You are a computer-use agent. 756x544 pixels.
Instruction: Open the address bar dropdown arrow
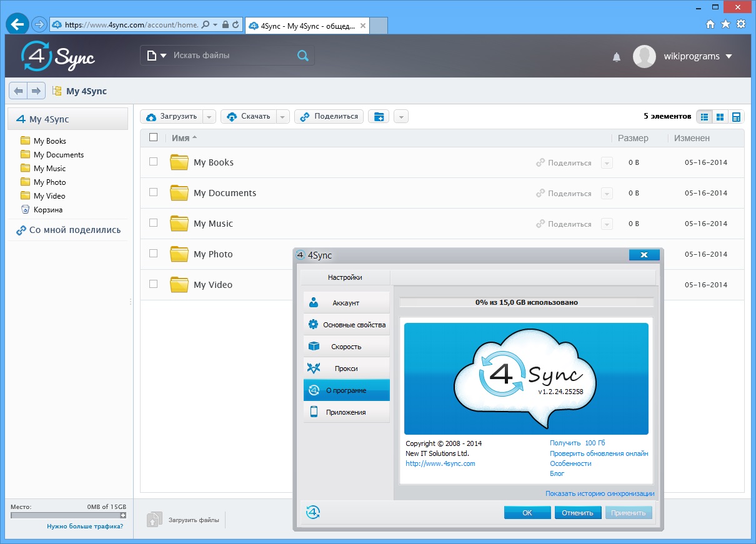216,25
